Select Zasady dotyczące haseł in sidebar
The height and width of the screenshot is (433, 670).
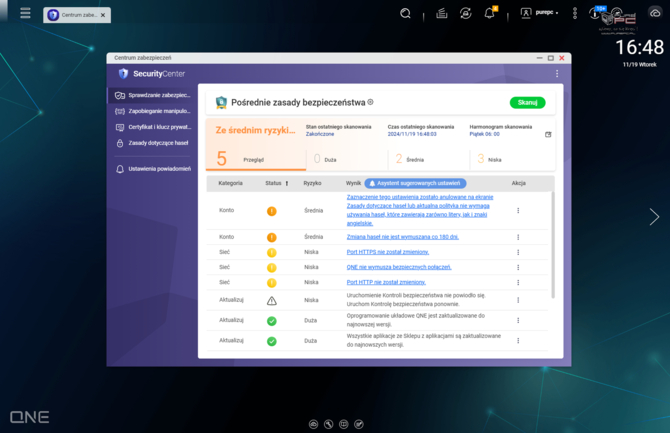click(x=153, y=143)
